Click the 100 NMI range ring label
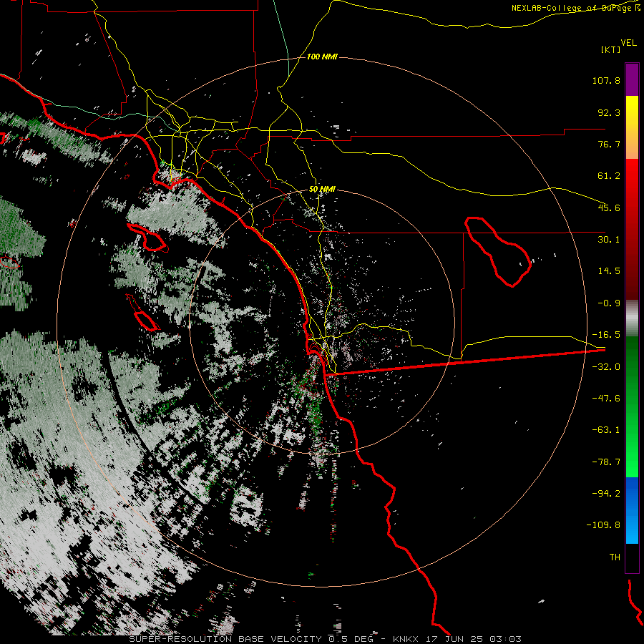644x644 pixels. (322, 57)
